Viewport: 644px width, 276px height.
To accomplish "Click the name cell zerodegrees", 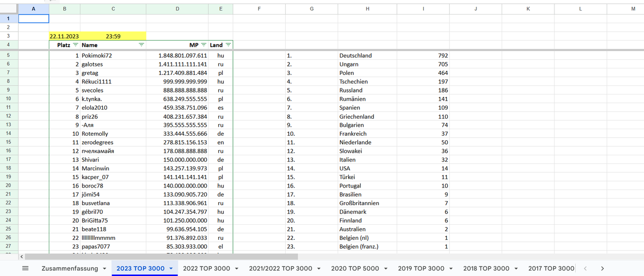I will (x=113, y=142).
